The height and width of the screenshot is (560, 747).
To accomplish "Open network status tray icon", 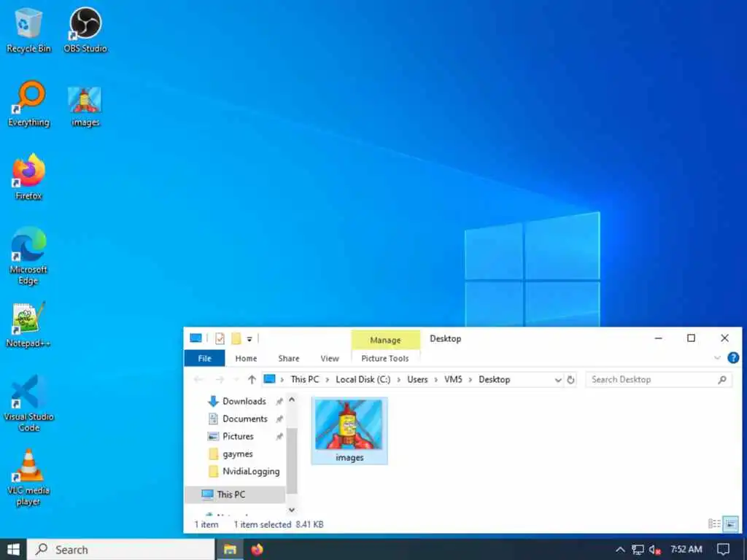I will click(638, 550).
